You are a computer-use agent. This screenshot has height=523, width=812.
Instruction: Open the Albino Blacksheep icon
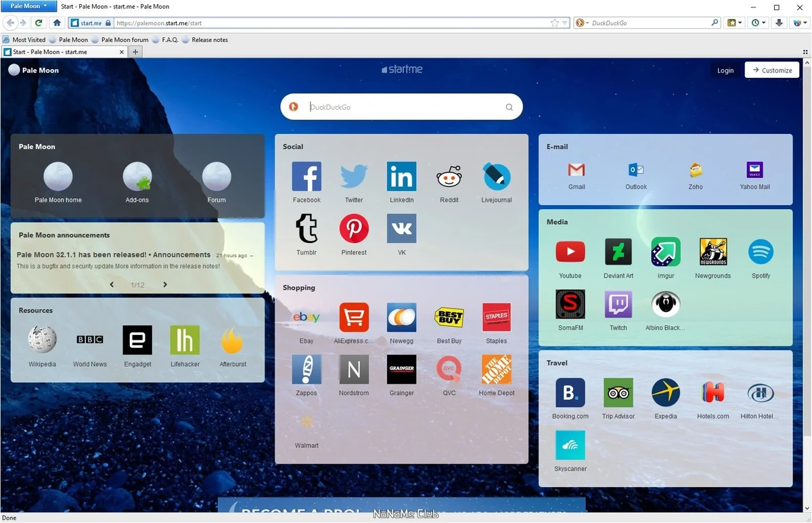click(x=666, y=304)
